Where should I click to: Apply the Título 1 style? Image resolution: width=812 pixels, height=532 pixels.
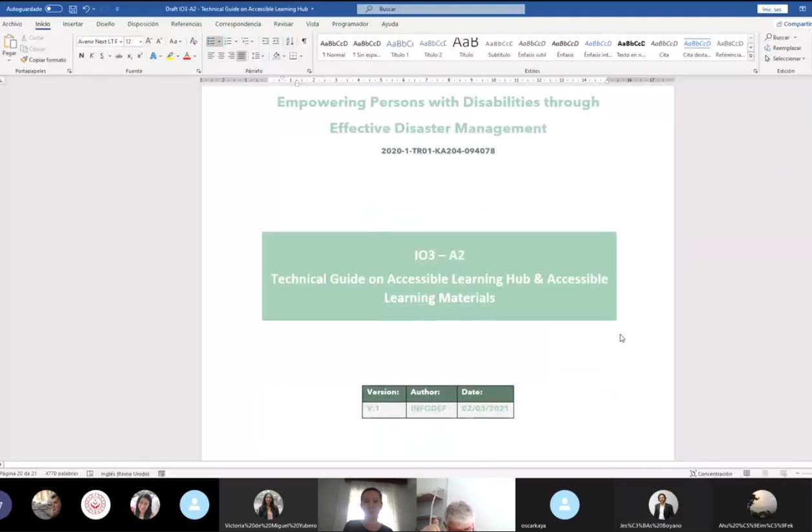coord(400,48)
